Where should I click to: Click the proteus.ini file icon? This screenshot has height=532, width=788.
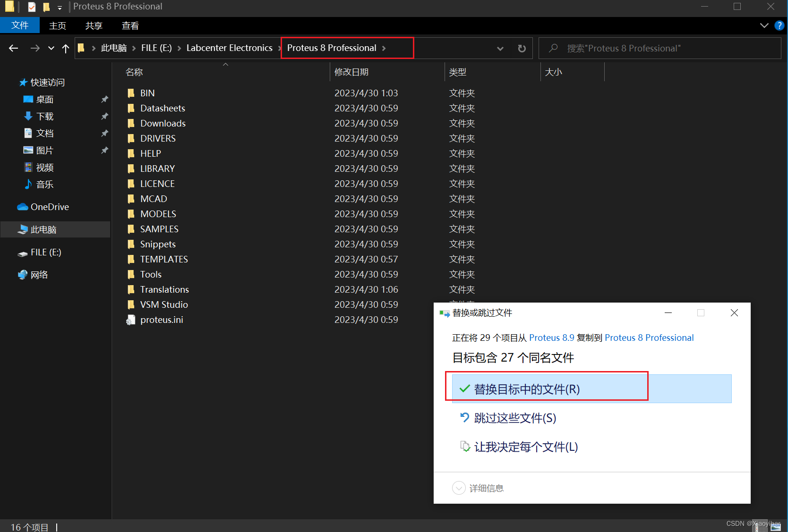coord(131,320)
